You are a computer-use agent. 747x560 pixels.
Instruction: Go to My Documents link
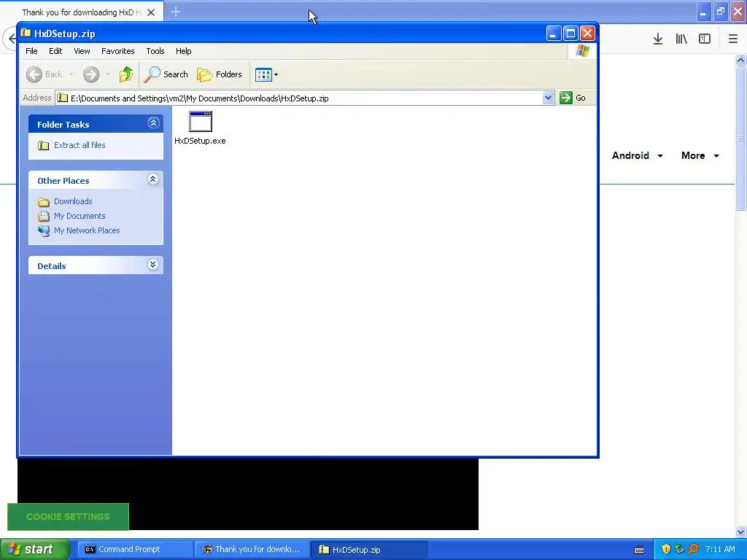click(x=80, y=216)
